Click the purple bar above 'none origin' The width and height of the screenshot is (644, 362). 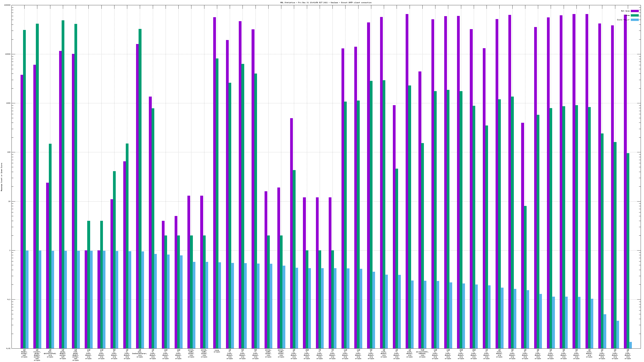pyautogui.click(x=214, y=175)
